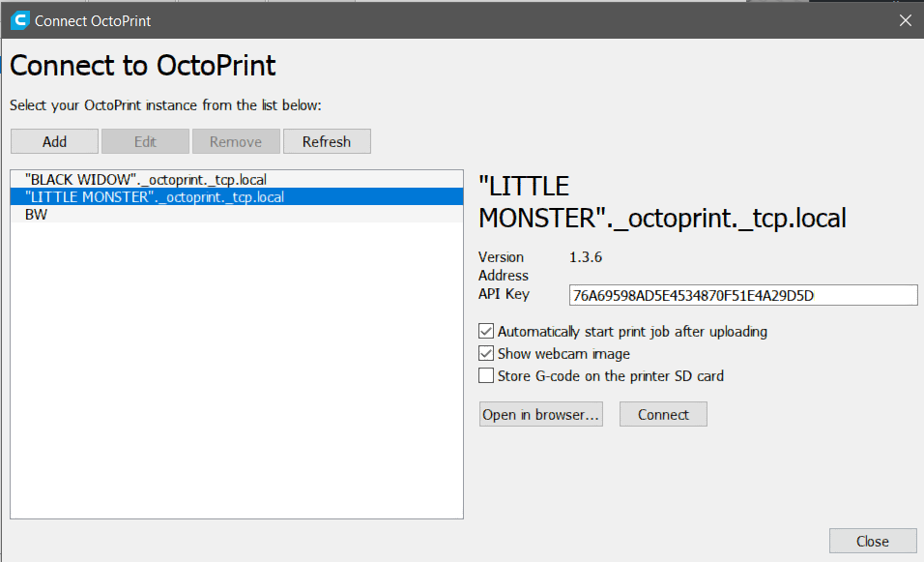Toggle Show webcam image checkbox
This screenshot has width=924, height=562.
(486, 353)
